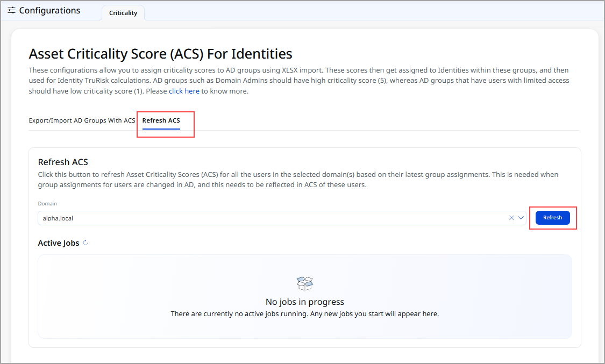The width and height of the screenshot is (605, 364).
Task: Click the Configurations sliders icon
Action: click(x=11, y=10)
